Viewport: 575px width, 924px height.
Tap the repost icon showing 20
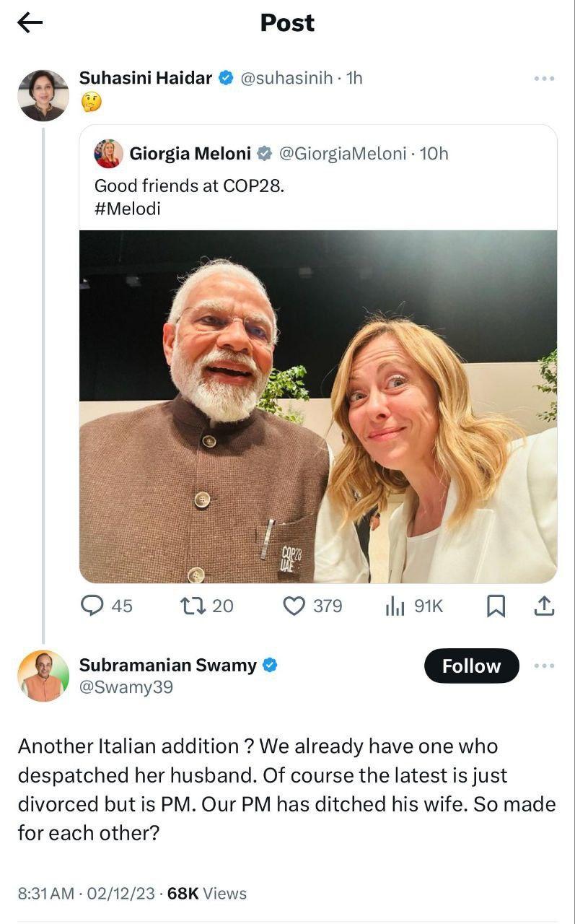[193, 606]
